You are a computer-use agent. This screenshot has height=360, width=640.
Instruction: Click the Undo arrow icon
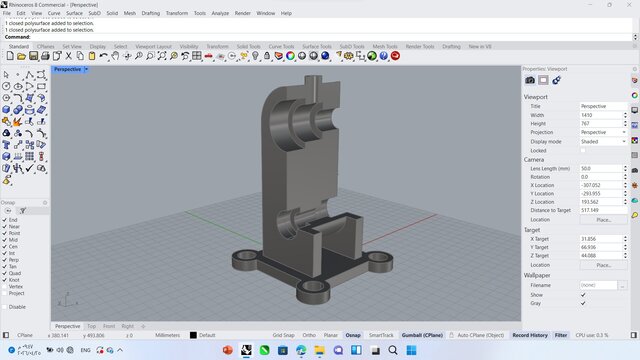tap(103, 56)
